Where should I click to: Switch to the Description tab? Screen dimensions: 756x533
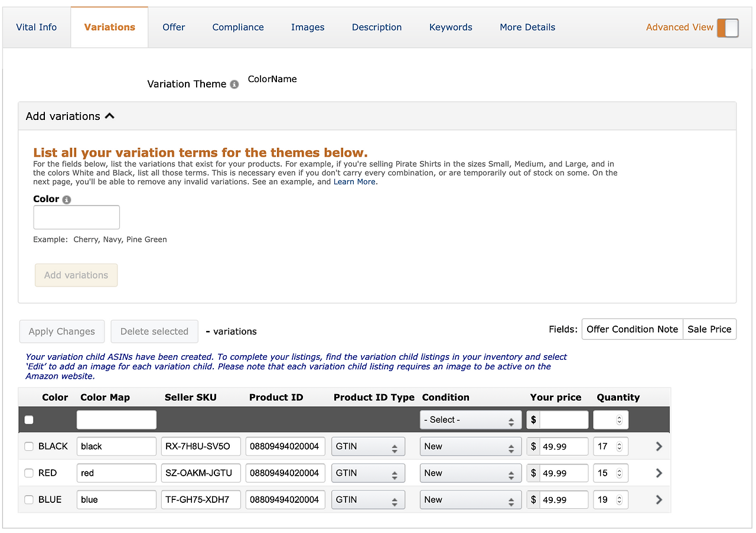click(x=377, y=27)
